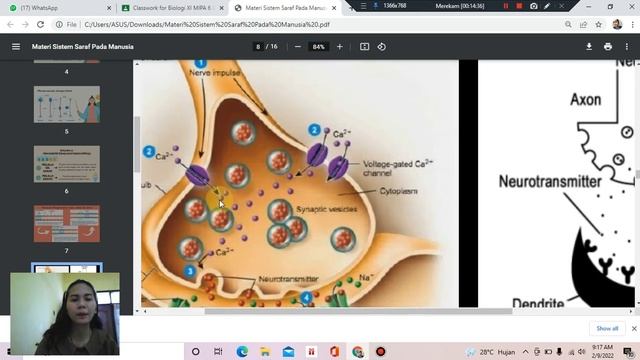Open the clock and date flyout
640x360 pixels.
(x=602, y=351)
